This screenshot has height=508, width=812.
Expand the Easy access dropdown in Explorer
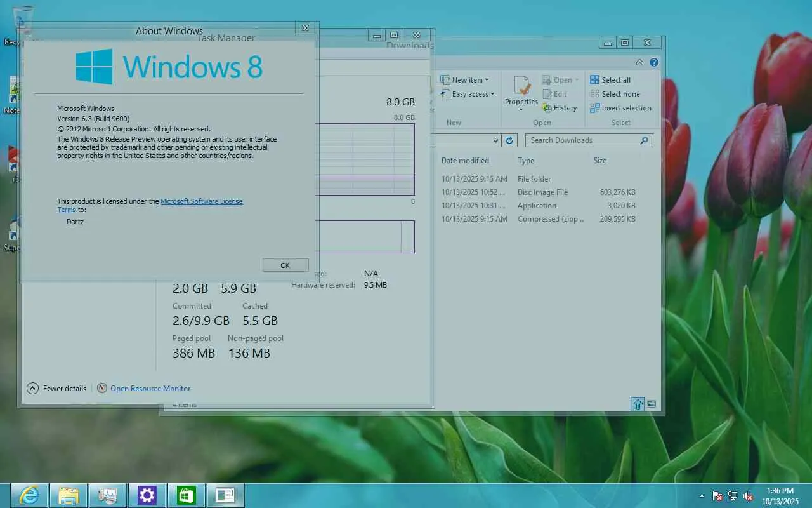coord(492,94)
